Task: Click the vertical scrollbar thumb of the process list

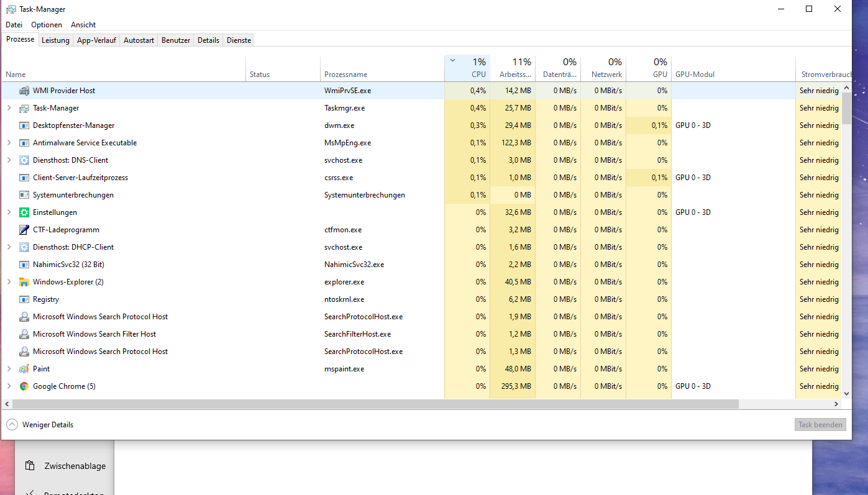Action: 846,109
